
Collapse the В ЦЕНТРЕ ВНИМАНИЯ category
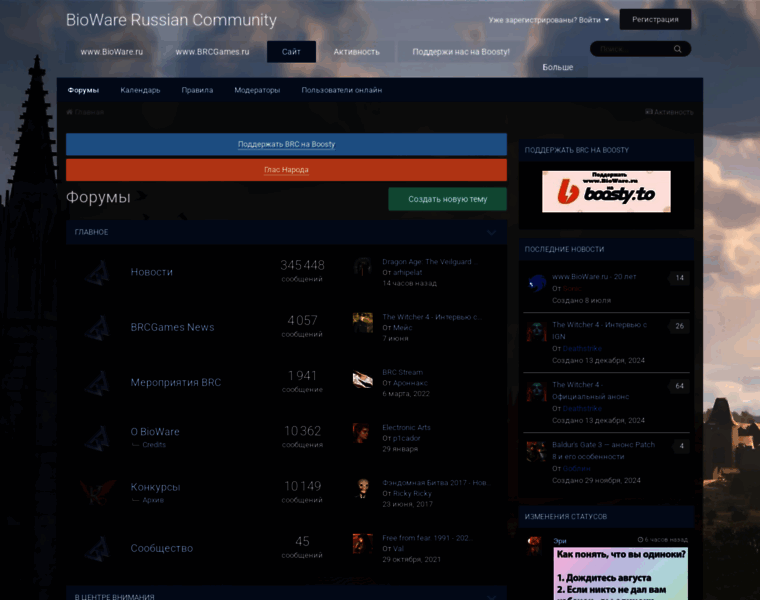[491, 597]
